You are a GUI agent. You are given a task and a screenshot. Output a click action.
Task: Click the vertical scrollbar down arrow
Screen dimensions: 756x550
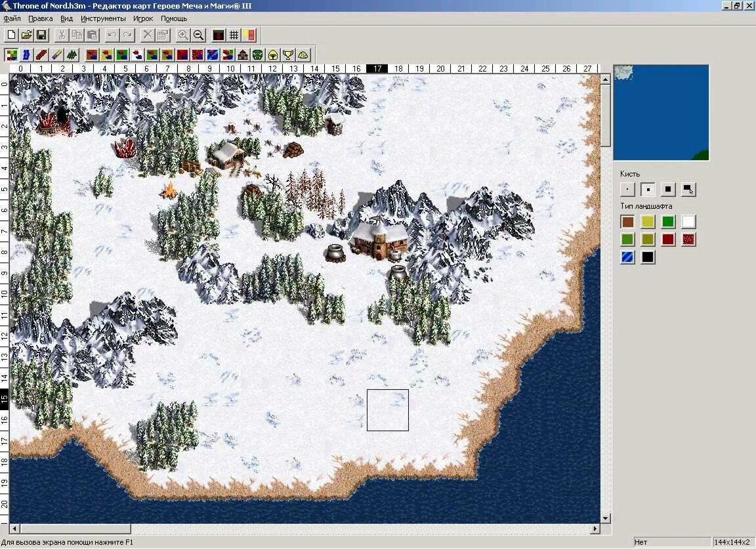606,518
